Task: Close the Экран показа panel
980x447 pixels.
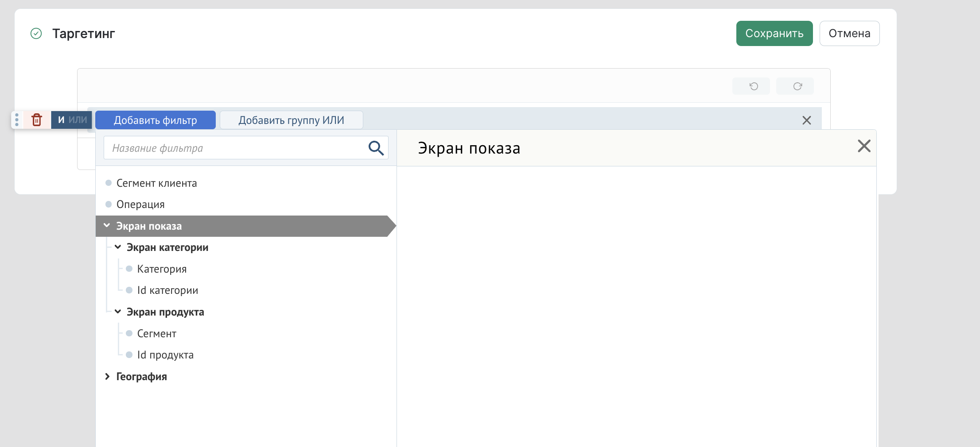Action: click(x=864, y=146)
